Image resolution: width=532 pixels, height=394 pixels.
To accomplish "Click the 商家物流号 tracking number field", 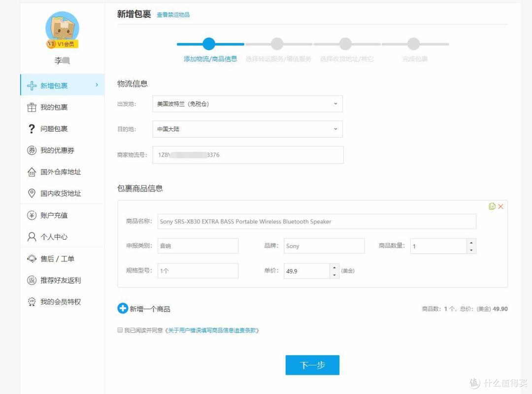I will (x=248, y=155).
